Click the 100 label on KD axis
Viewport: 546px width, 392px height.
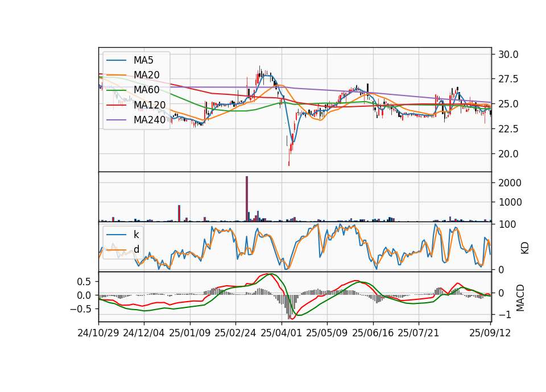[x=507, y=224]
